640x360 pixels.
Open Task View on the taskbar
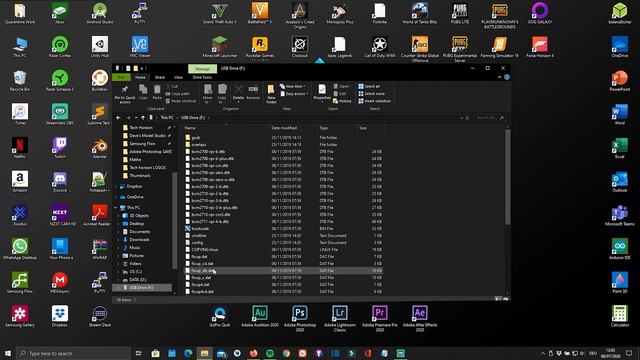(x=139, y=353)
